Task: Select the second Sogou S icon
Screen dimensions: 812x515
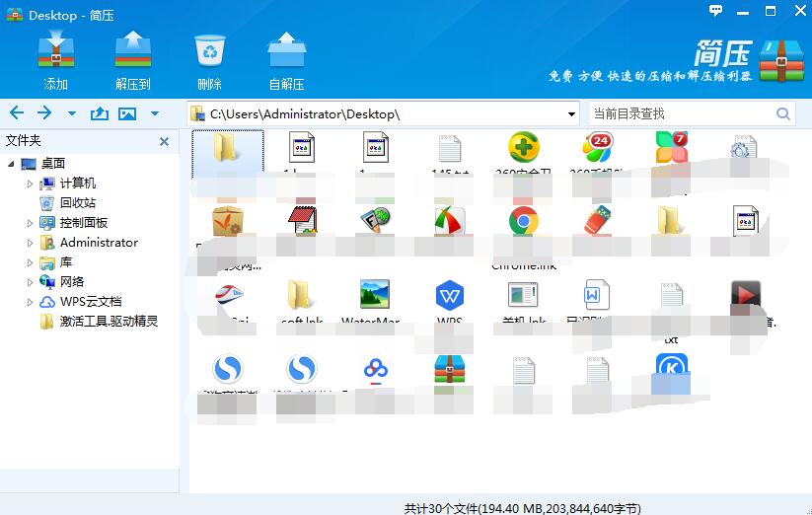Action: (301, 369)
